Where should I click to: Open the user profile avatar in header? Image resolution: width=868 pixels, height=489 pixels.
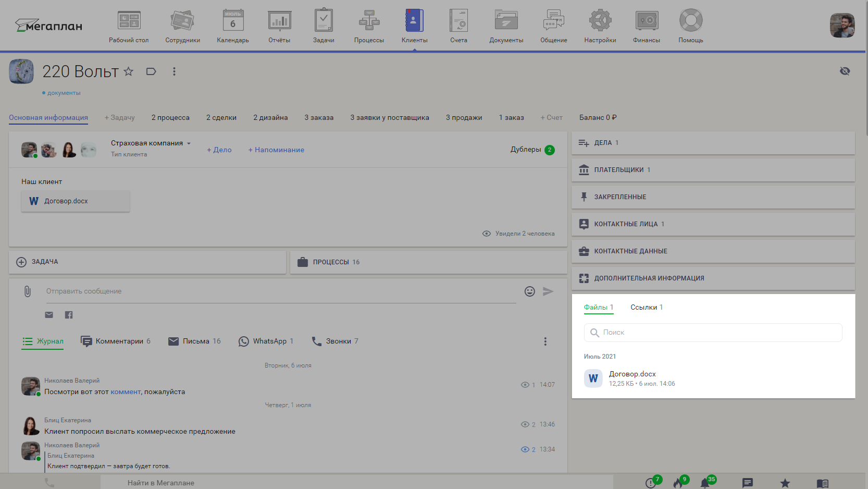pyautogui.click(x=842, y=26)
